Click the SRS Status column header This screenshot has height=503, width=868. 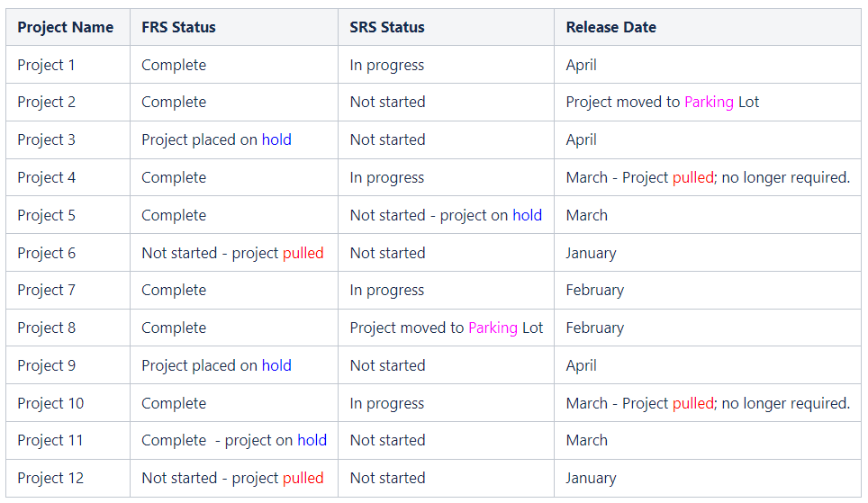point(447,27)
